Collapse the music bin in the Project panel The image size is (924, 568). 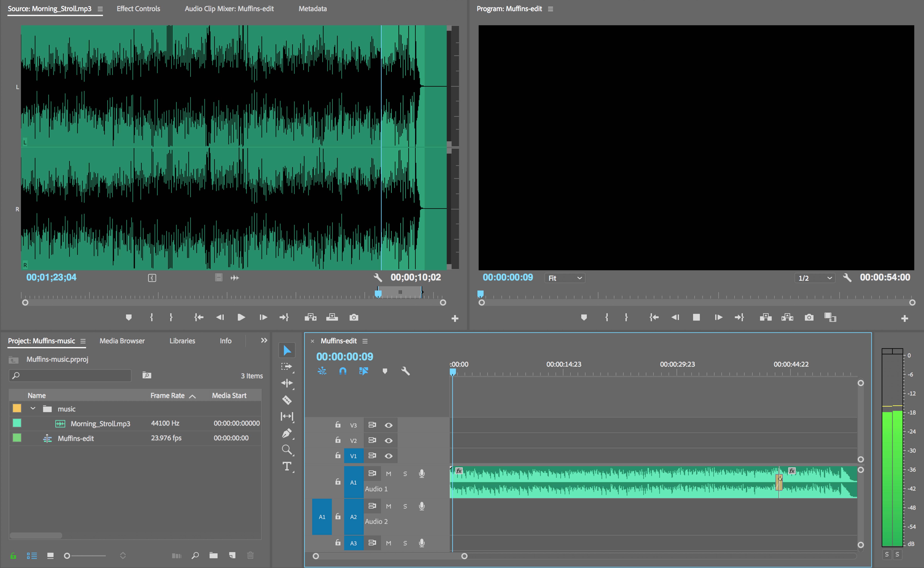coord(33,408)
